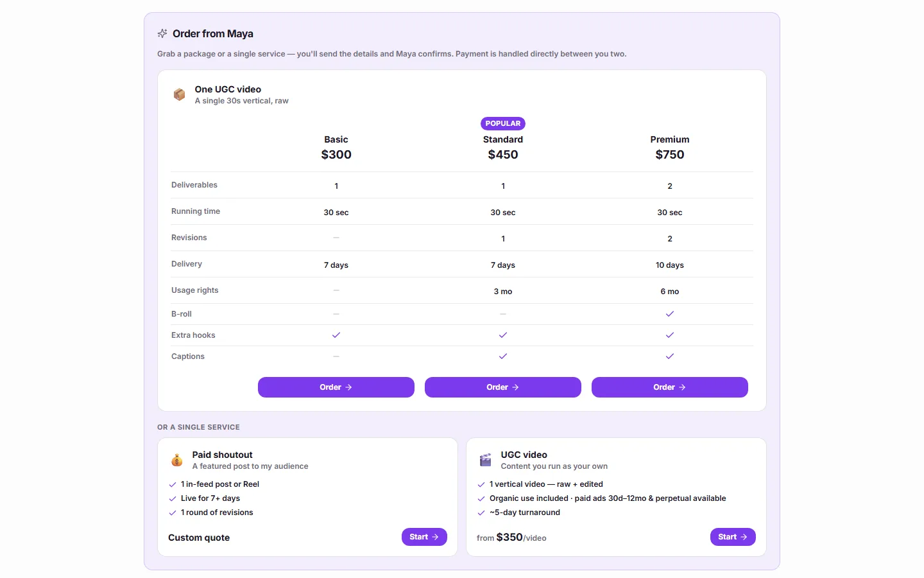Click the sparkle icon beside Order from Maya

click(x=162, y=33)
